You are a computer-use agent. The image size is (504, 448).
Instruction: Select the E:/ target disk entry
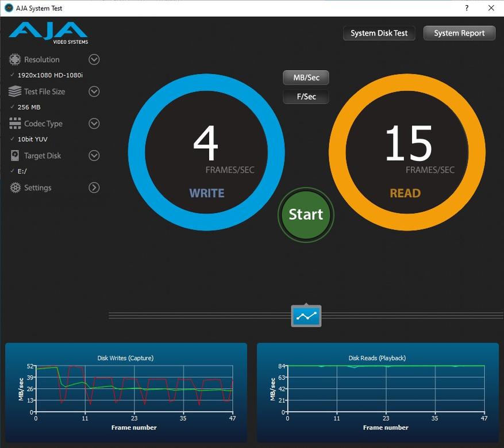(22, 171)
